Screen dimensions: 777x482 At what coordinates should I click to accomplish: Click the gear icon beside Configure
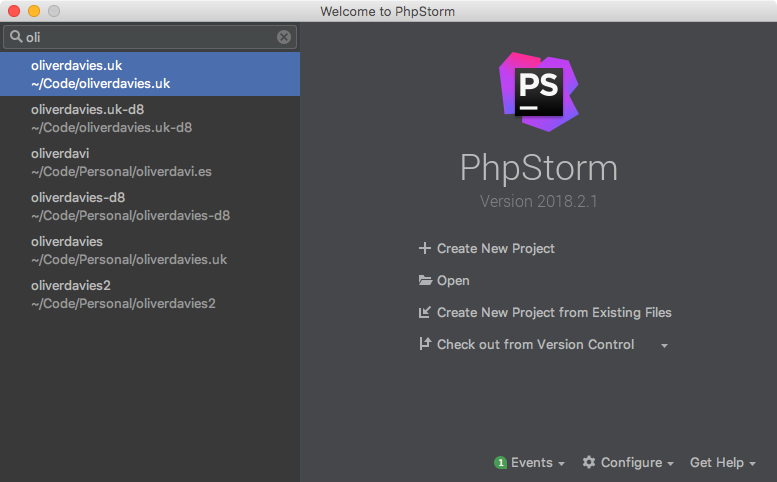click(x=589, y=463)
